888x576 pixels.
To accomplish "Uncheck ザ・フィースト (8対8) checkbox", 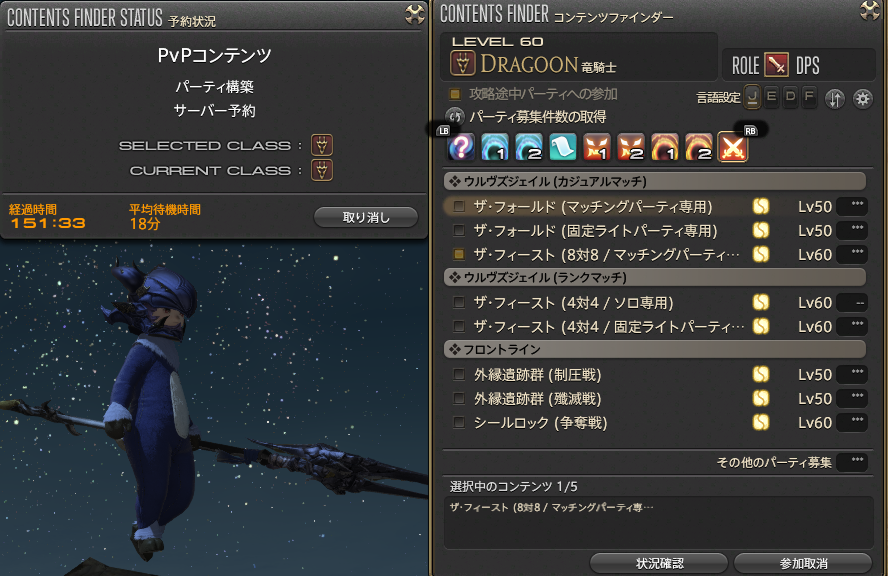I will (459, 254).
